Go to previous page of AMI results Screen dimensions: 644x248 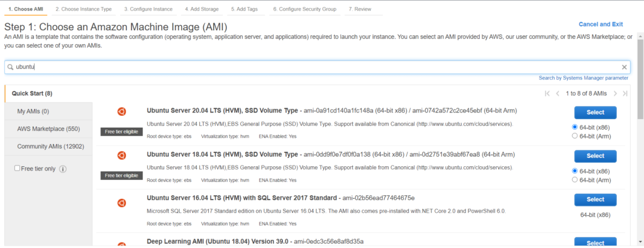click(x=557, y=93)
